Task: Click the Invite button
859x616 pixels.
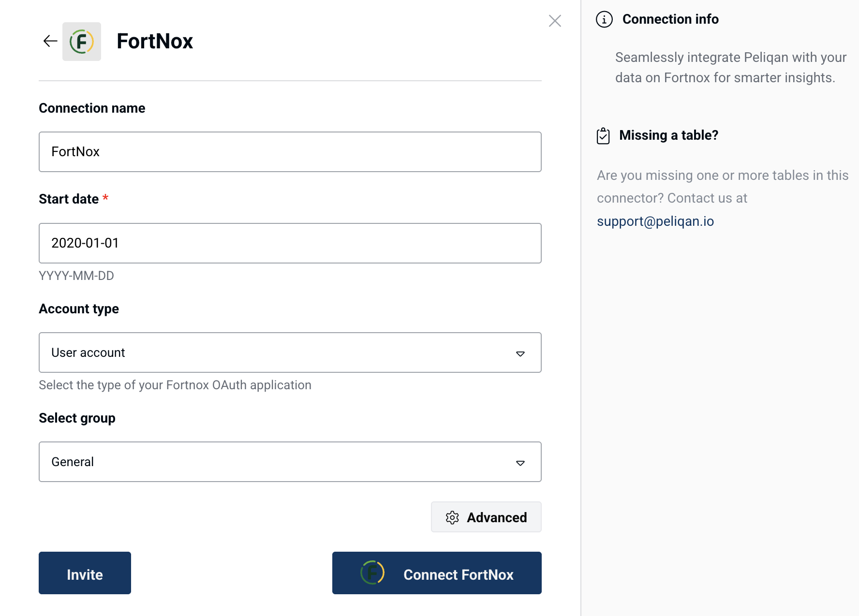Action: click(85, 573)
